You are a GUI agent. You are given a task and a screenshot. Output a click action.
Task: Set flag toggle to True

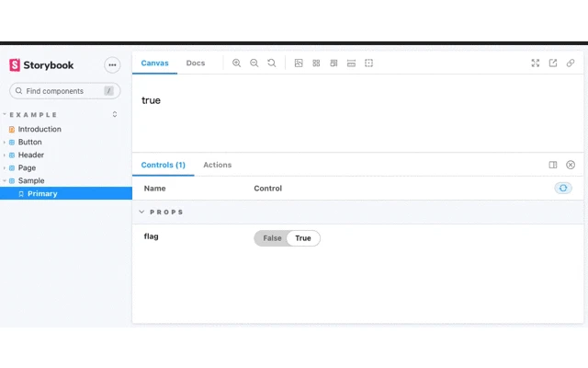pos(303,238)
